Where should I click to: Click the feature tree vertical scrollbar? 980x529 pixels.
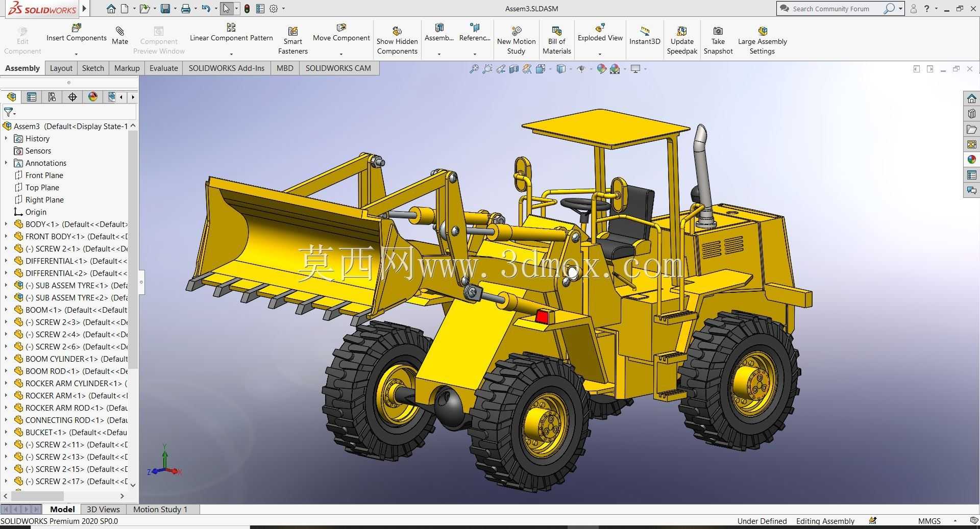133,250
